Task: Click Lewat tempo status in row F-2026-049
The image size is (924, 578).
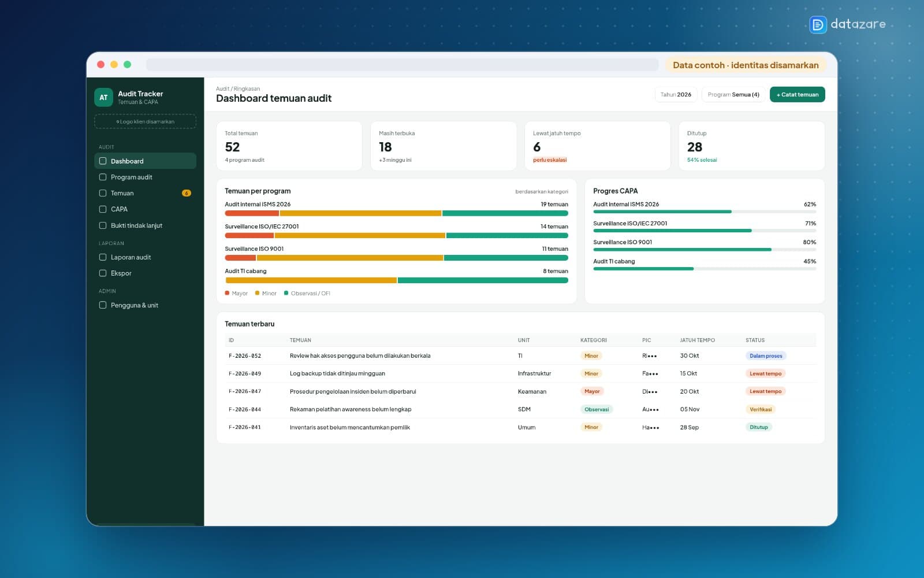Action: (x=765, y=373)
